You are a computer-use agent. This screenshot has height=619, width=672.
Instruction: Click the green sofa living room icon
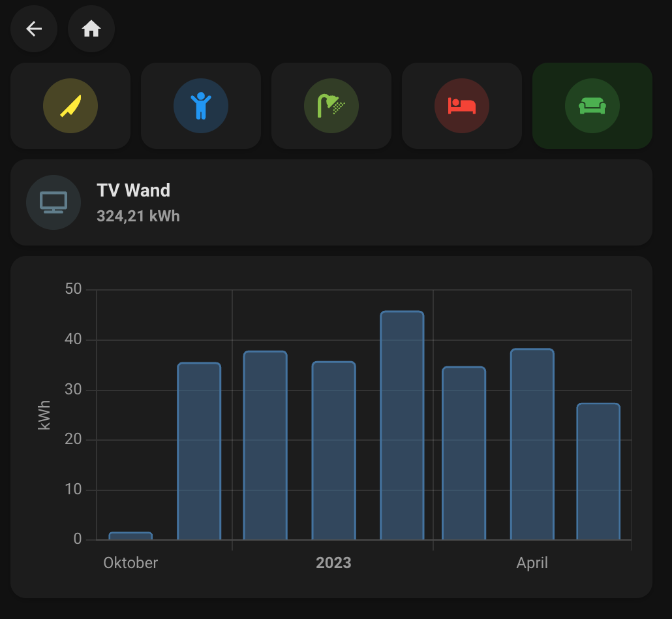[592, 106]
